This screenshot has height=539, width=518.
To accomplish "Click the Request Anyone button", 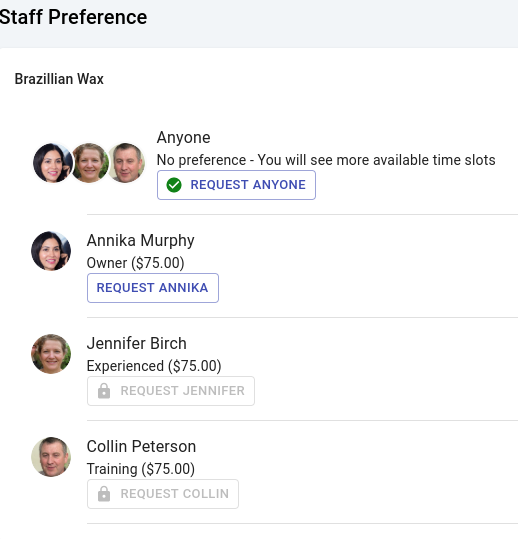I will (236, 185).
